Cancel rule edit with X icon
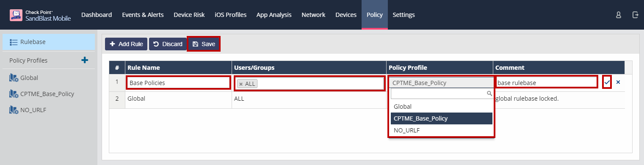Viewport: 644px width, 165px height. click(x=618, y=82)
